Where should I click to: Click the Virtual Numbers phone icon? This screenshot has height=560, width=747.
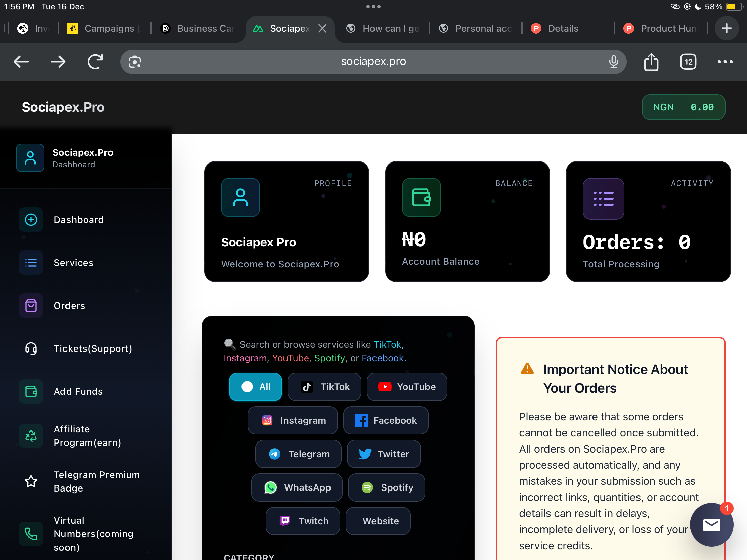pyautogui.click(x=31, y=534)
